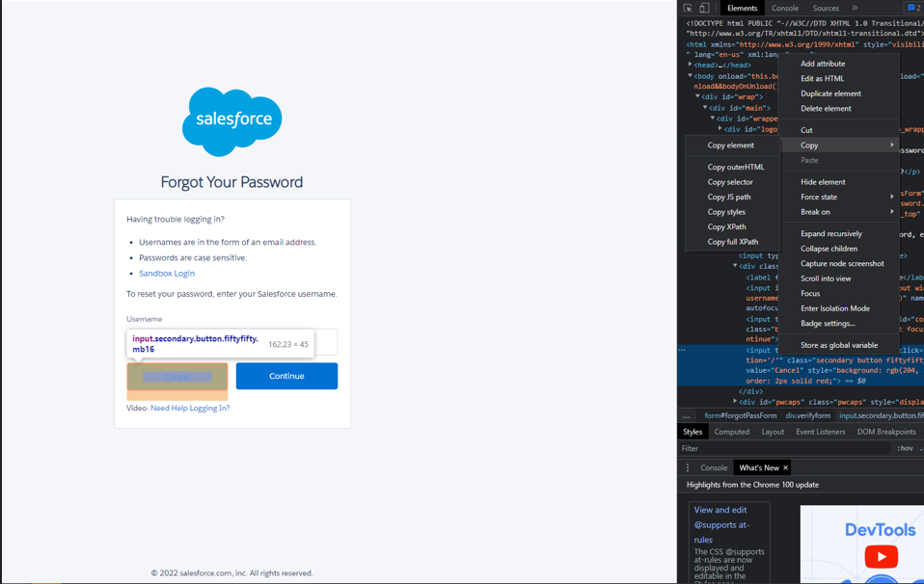
Task: Collapse the div id wrap node
Action: (697, 96)
